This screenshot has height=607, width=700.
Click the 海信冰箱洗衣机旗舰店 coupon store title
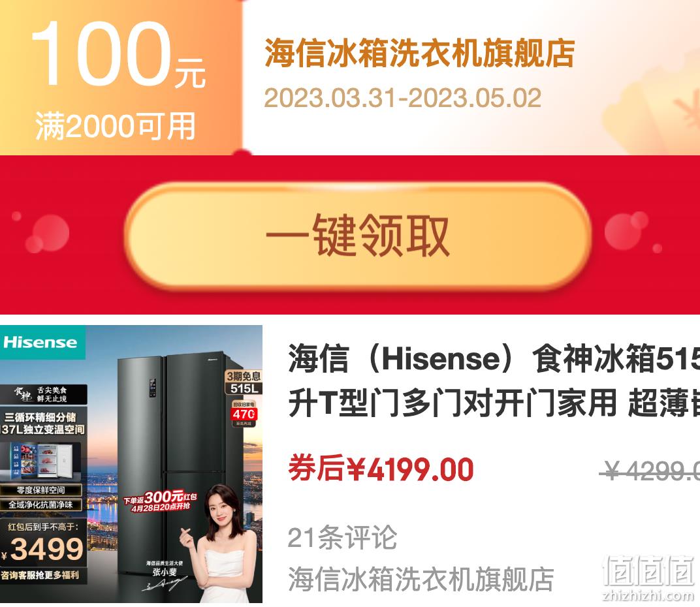(x=420, y=53)
